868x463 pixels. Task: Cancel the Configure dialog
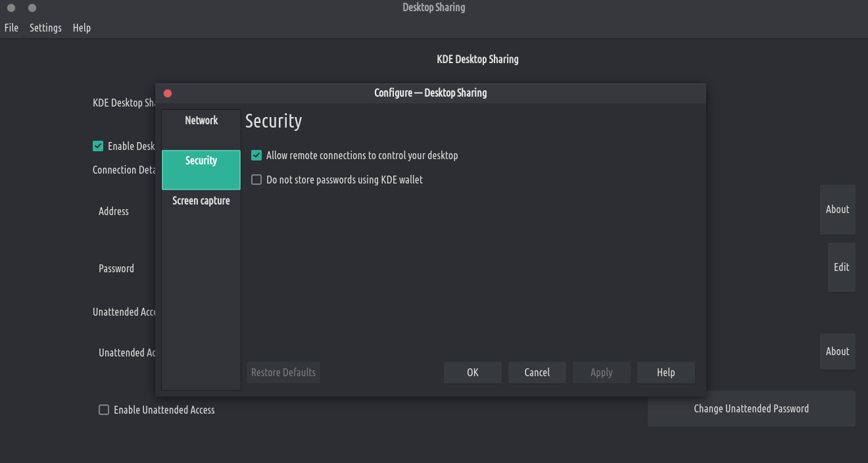(537, 372)
